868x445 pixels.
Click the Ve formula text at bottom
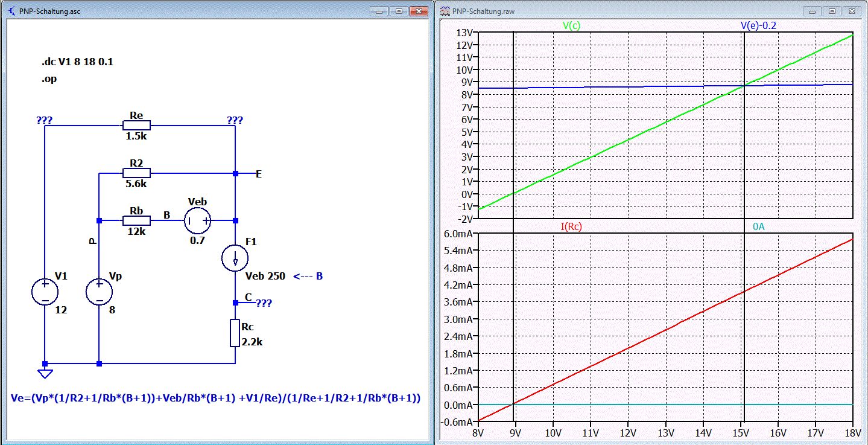coord(215,399)
